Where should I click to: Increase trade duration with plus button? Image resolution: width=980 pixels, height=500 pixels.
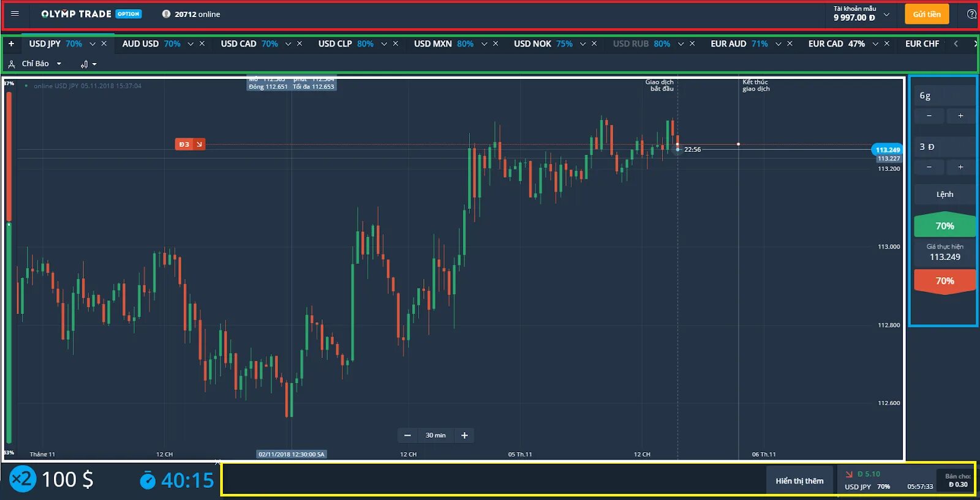960,116
